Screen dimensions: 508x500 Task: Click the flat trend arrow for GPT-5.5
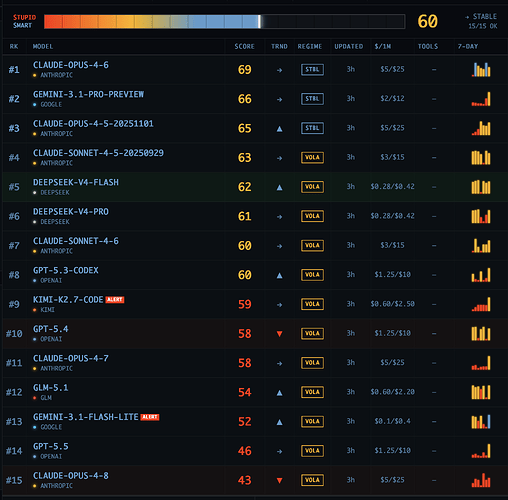click(x=279, y=451)
